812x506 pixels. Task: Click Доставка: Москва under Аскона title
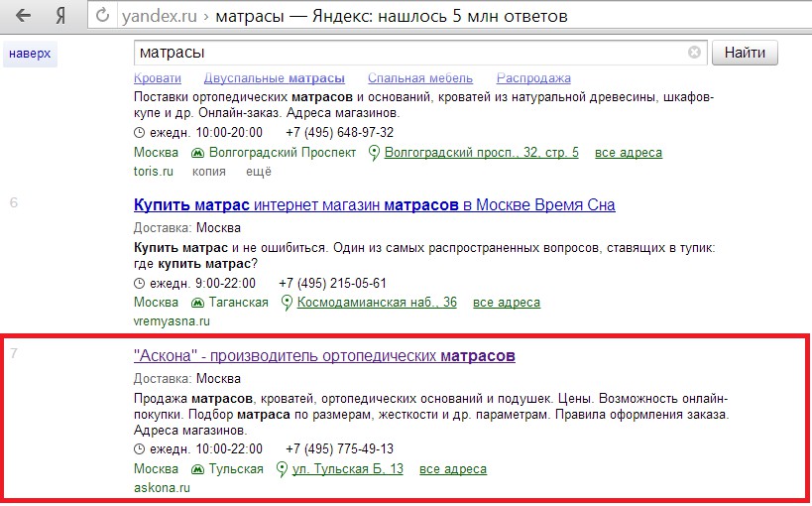click(x=187, y=379)
